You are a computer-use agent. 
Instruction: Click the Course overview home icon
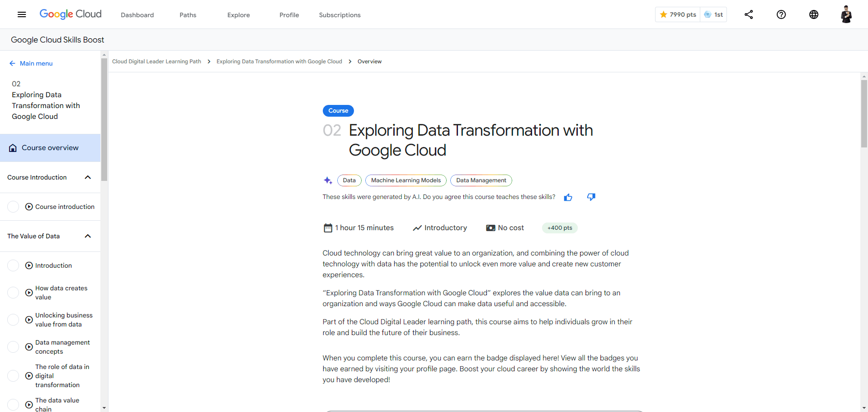click(13, 148)
